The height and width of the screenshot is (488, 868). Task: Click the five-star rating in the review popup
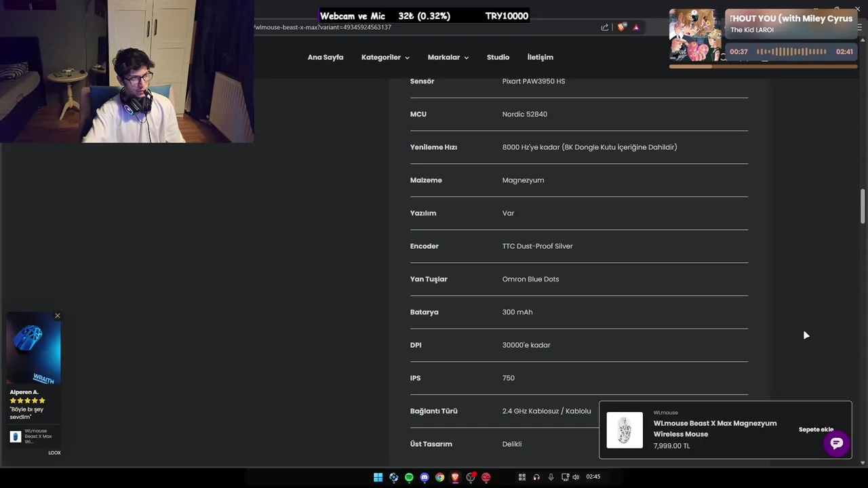[27, 401]
